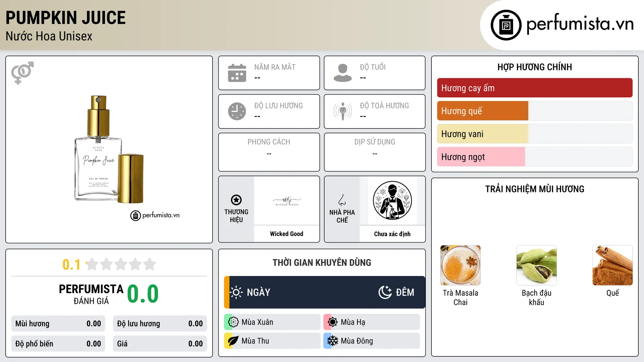Viewport: 644px width, 362px height.
Task: Click the green 0.0 Perfumista score
Action: [x=143, y=294]
